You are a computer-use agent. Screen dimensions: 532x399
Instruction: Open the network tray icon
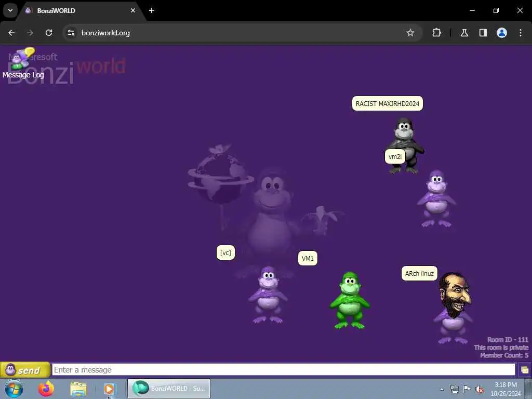454,389
